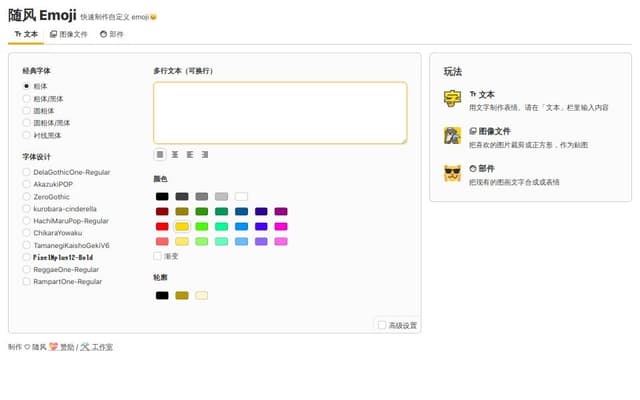Select the 粗体/黑体 font radio button
The height and width of the screenshot is (400, 640).
(27, 98)
